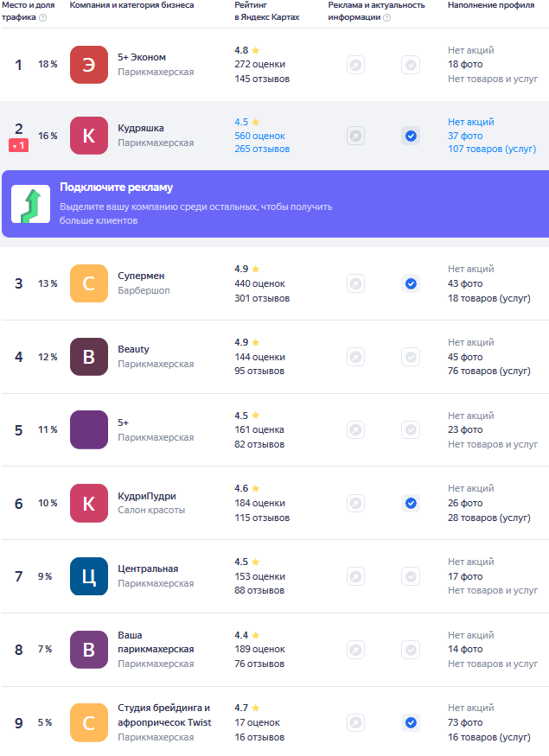Click the '18 %' traffic share value
Screen dimensions: 549x756
[x=48, y=64]
